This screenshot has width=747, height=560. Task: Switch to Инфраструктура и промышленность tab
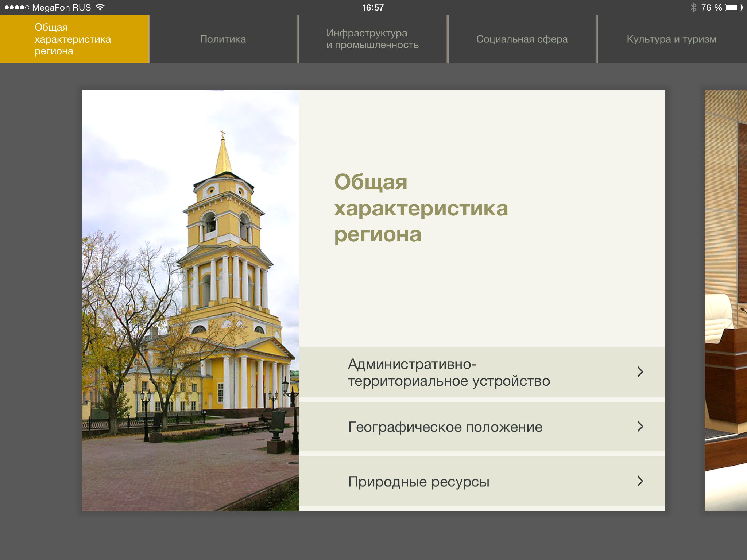click(x=372, y=39)
